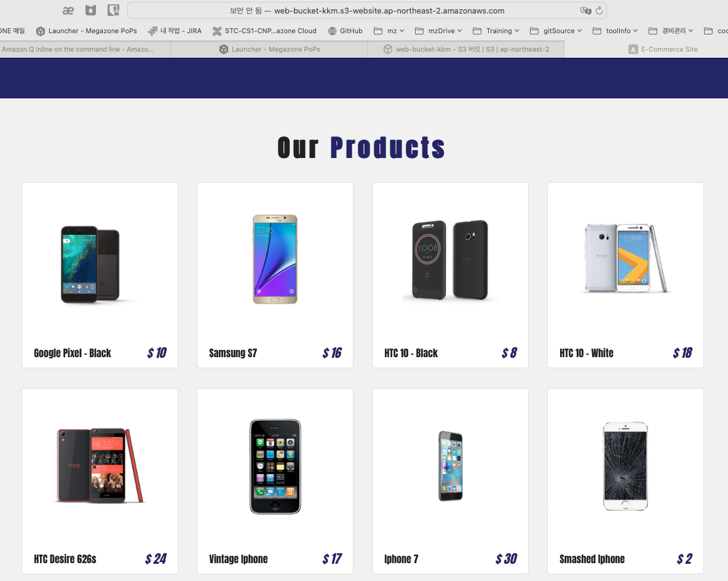Open the STC-CS1-CNP Cloud bookmark

click(264, 31)
